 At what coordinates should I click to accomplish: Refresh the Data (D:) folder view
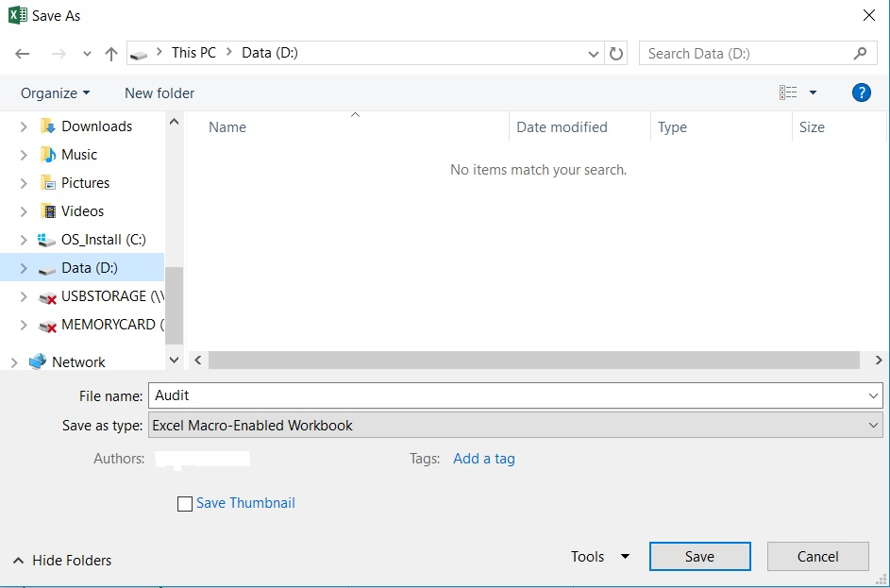(x=617, y=53)
